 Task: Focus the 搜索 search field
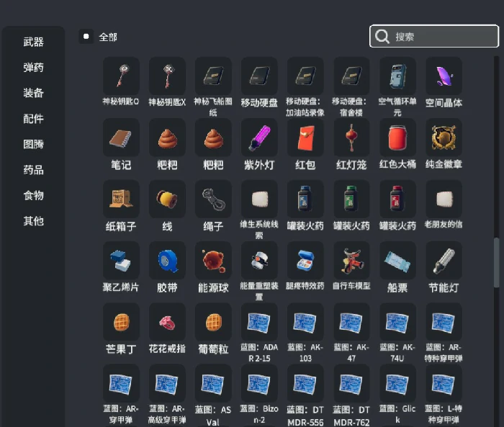[434, 36]
